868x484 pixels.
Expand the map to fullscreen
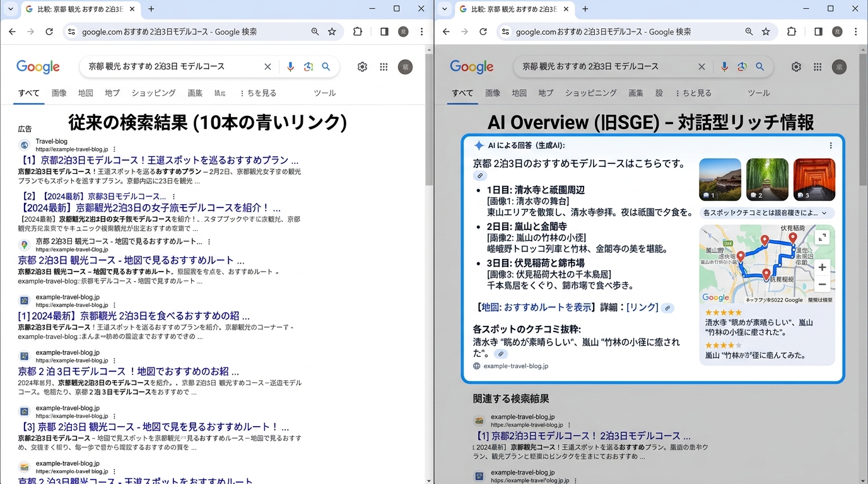coord(821,237)
